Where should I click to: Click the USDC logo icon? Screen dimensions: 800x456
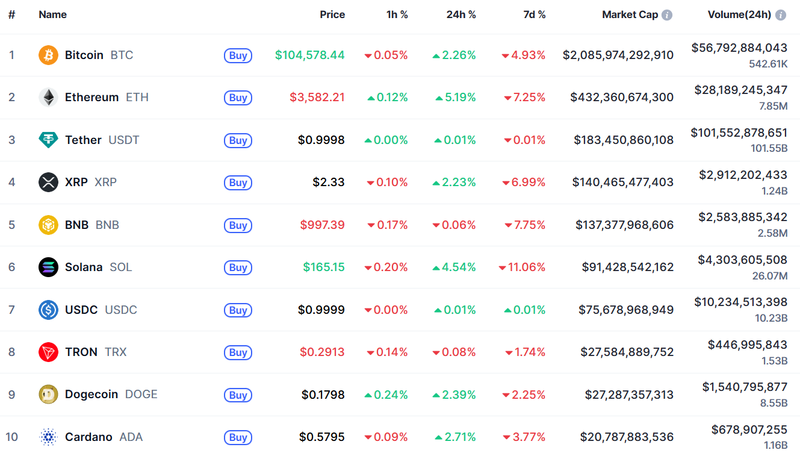tap(48, 310)
